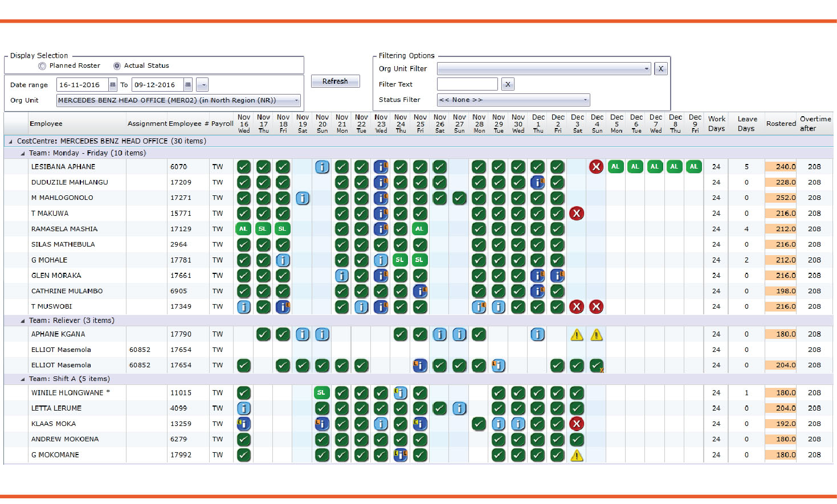Select the Planned Roster radio button

pyautogui.click(x=42, y=66)
